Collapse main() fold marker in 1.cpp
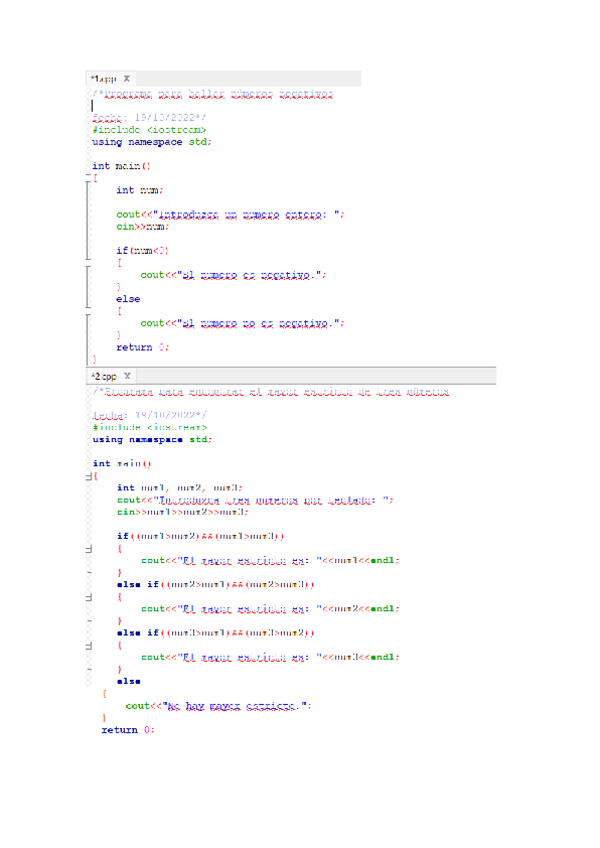 89,178
